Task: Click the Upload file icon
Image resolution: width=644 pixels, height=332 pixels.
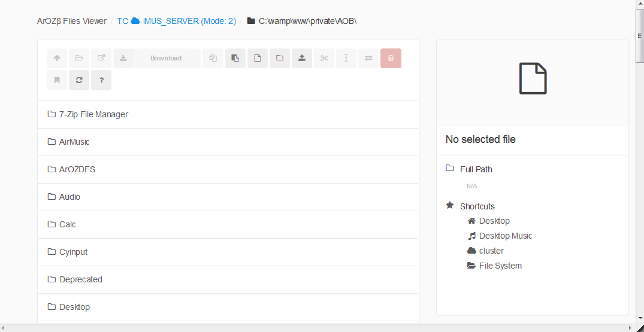Action: pos(302,58)
